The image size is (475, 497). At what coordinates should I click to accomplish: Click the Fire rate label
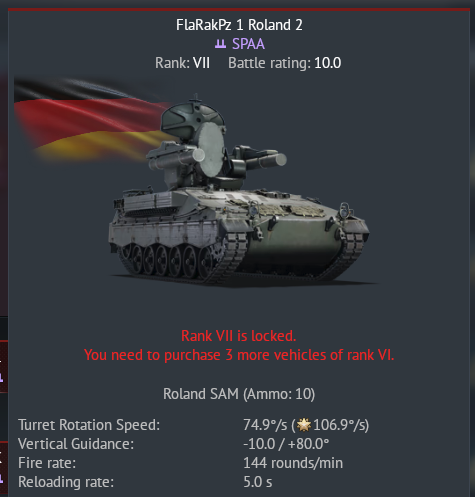pos(47,463)
